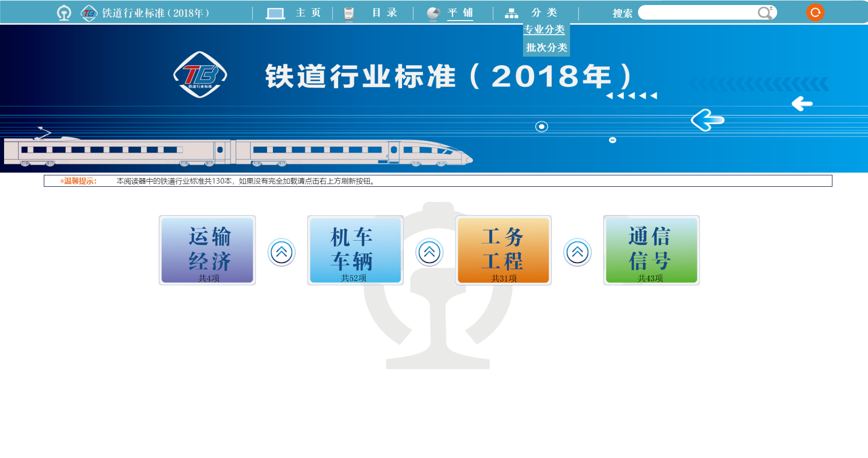Click the home monitor icon
This screenshot has height=458, width=868.
point(276,13)
